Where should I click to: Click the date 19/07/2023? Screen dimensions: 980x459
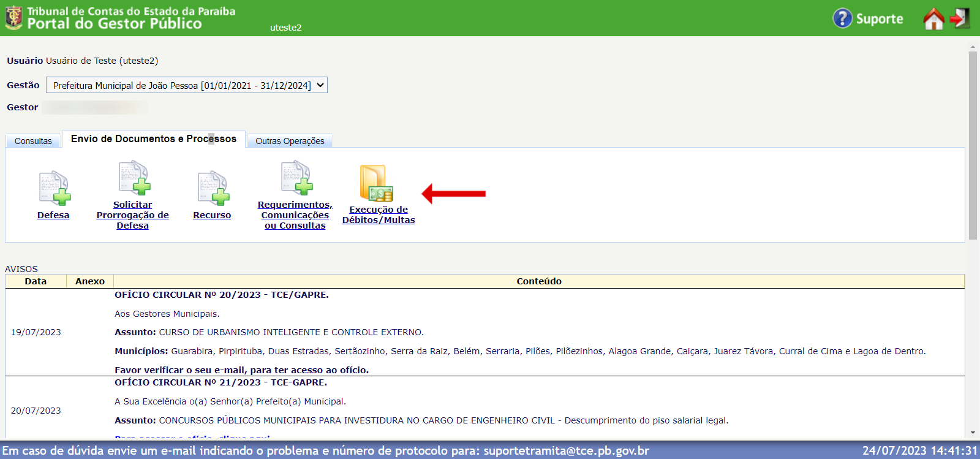tap(36, 332)
